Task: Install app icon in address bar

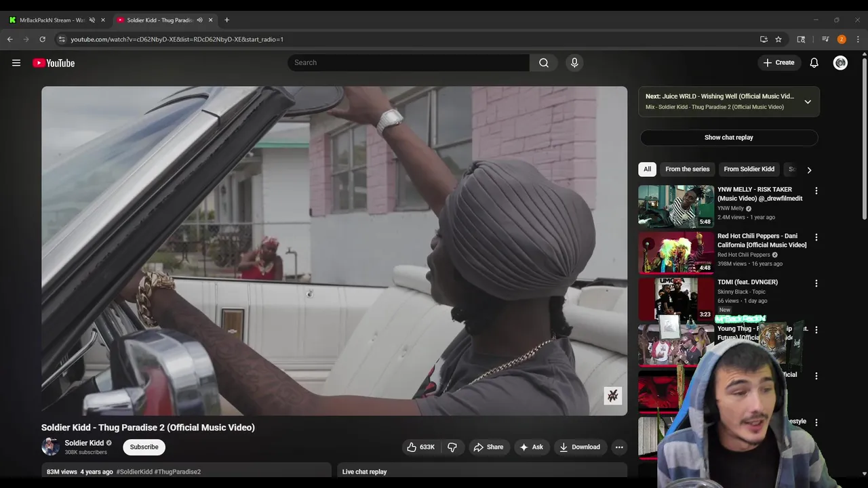Action: click(764, 39)
